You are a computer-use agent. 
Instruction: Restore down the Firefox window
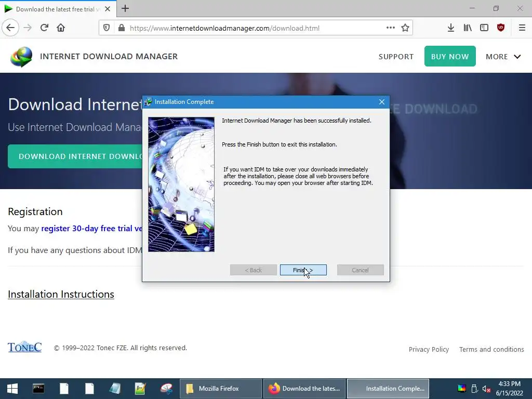(496, 8)
